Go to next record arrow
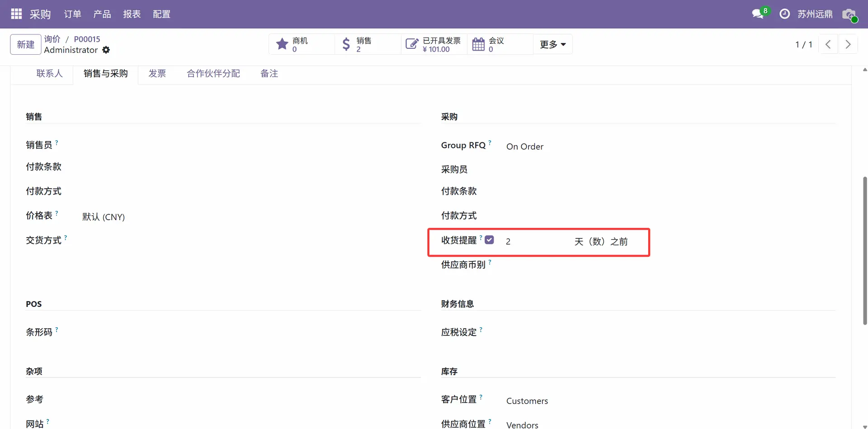 tap(848, 44)
